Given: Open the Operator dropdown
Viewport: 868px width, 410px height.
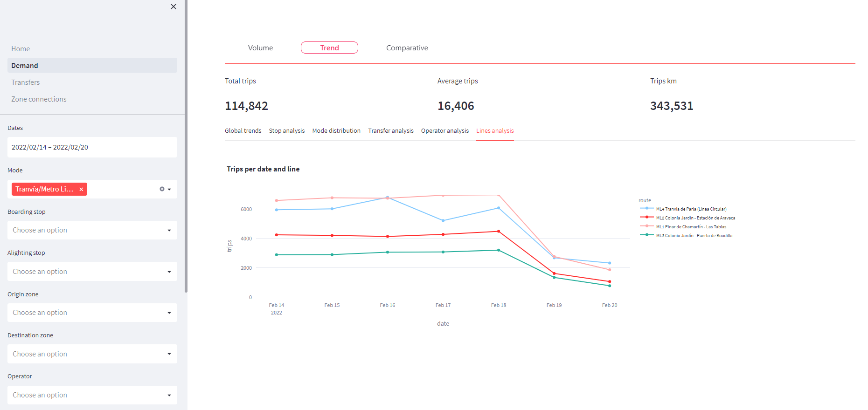Looking at the screenshot, I should tap(92, 395).
